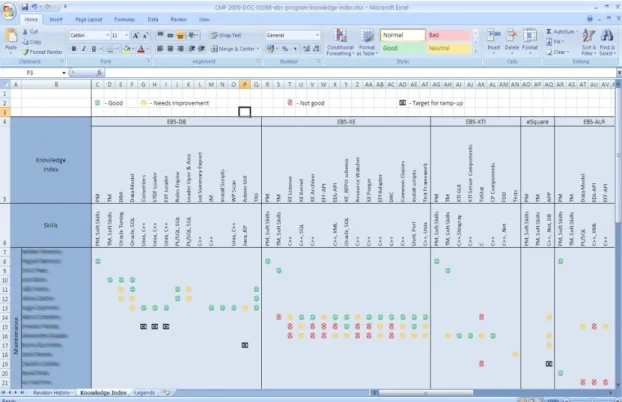The width and height of the screenshot is (622, 402).
Task: Click inside the formula bar field
Action: pos(359,73)
